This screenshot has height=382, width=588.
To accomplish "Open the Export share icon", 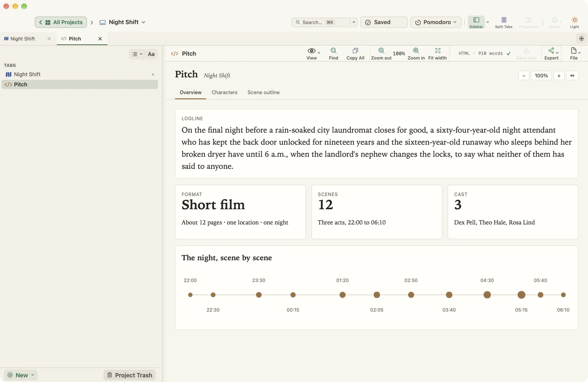I will [551, 51].
